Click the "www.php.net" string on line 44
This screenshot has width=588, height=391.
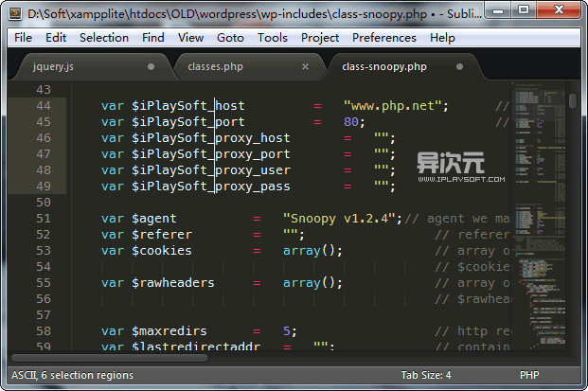tap(396, 106)
